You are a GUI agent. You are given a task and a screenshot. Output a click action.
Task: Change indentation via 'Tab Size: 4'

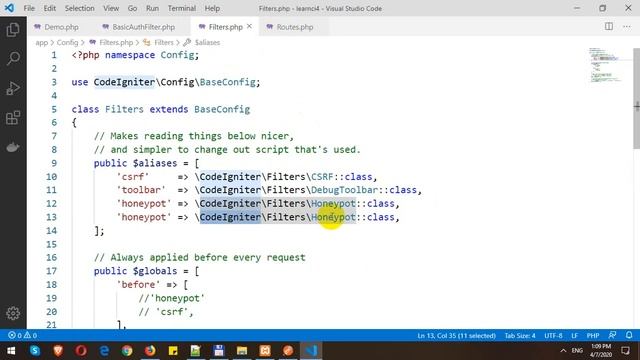(520, 336)
